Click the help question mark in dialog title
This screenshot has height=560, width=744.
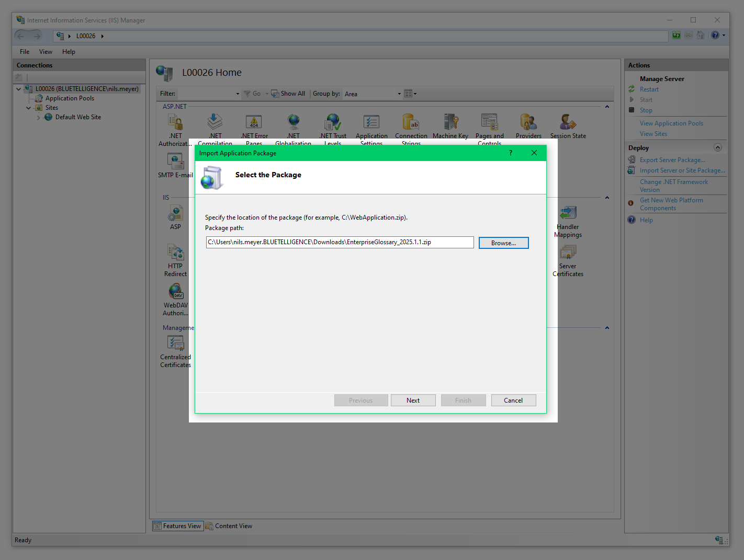(511, 153)
